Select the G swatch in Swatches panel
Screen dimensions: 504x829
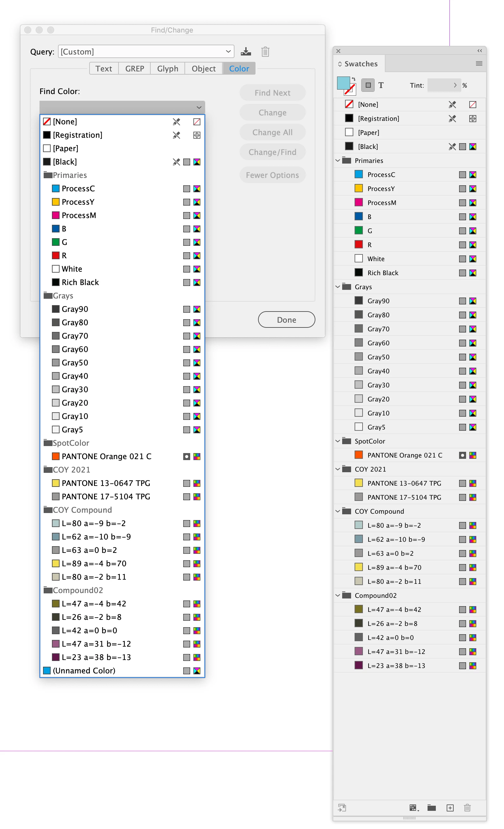[409, 231]
